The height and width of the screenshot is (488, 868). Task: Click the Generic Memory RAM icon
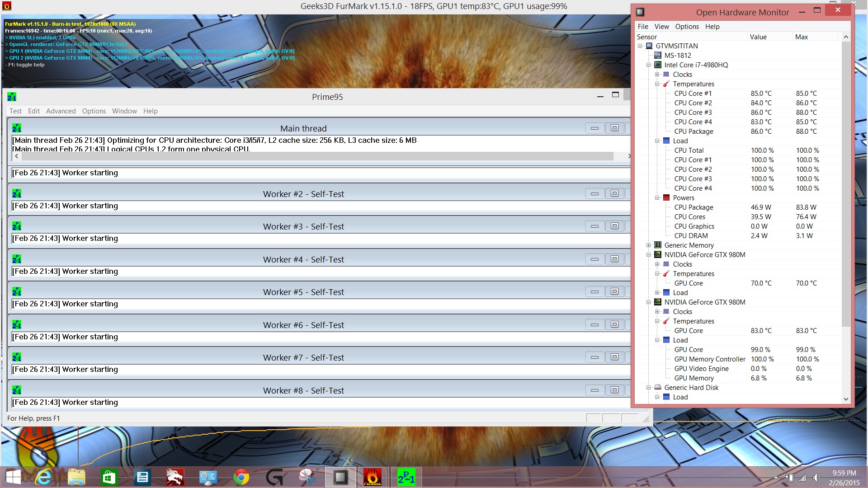point(658,245)
